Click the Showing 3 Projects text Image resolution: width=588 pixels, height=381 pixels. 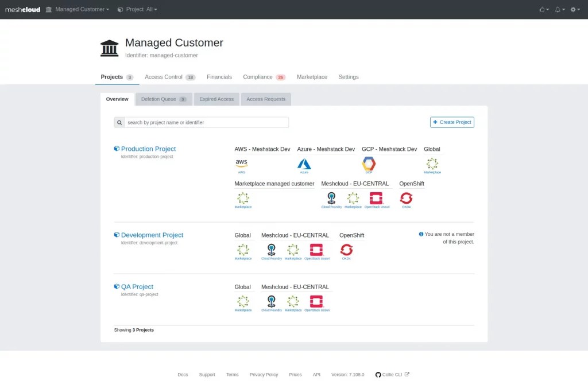coord(134,330)
